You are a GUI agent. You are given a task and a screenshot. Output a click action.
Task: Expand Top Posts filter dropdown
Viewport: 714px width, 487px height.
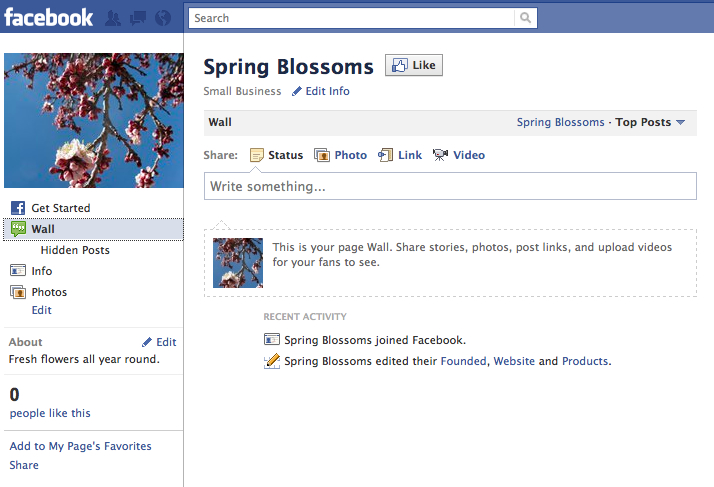(650, 122)
